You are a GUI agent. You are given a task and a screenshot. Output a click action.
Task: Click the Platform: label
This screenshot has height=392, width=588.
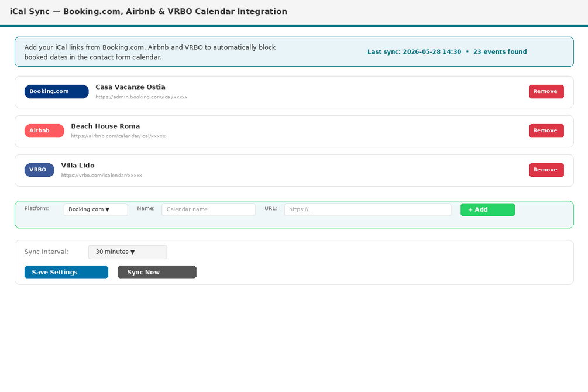tap(36, 208)
